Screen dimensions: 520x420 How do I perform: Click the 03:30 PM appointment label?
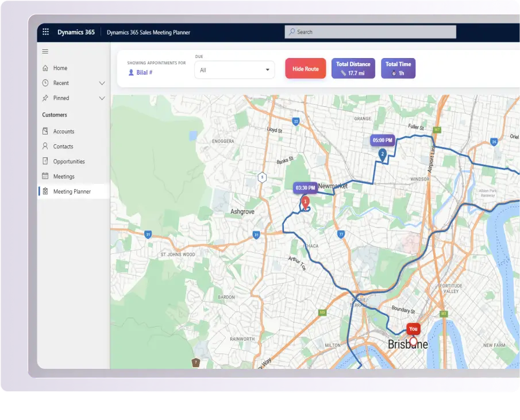point(305,188)
